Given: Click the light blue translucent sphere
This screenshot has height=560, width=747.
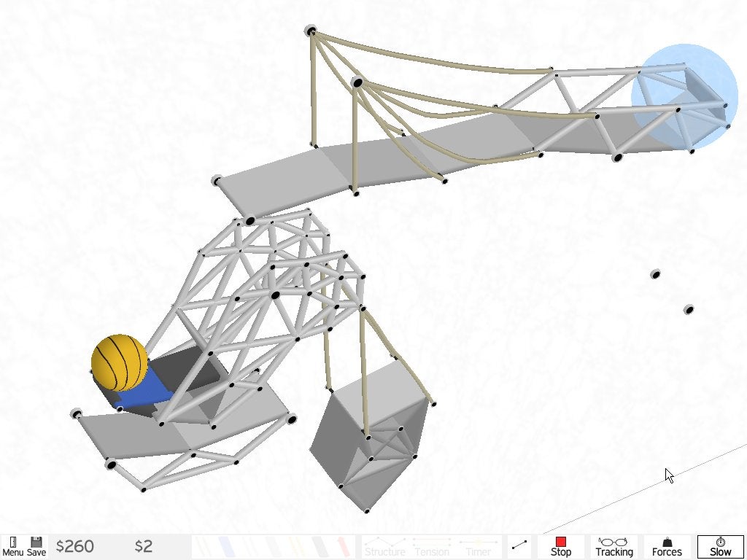Looking at the screenshot, I should (684, 97).
